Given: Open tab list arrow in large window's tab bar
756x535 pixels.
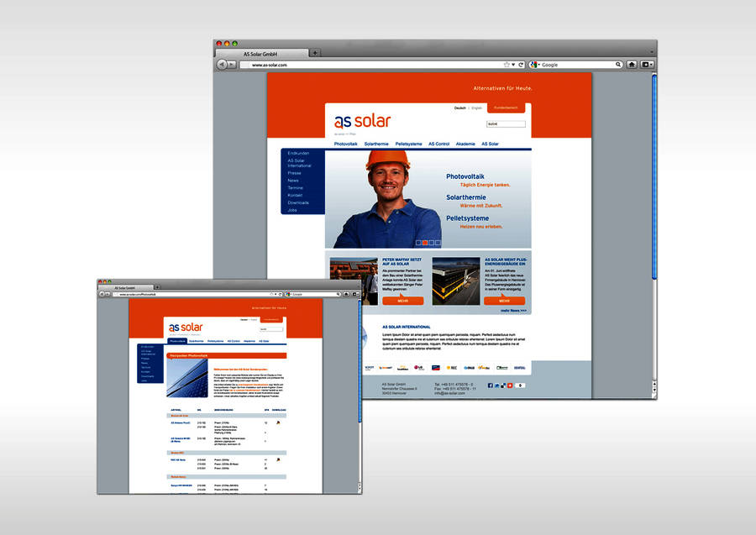Looking at the screenshot, I should (651, 52).
